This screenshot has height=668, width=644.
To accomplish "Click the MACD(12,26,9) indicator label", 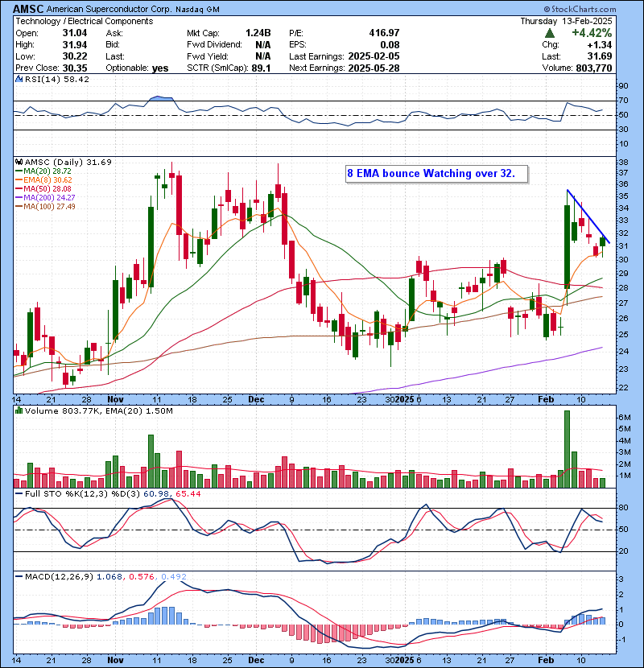I will click(59, 577).
